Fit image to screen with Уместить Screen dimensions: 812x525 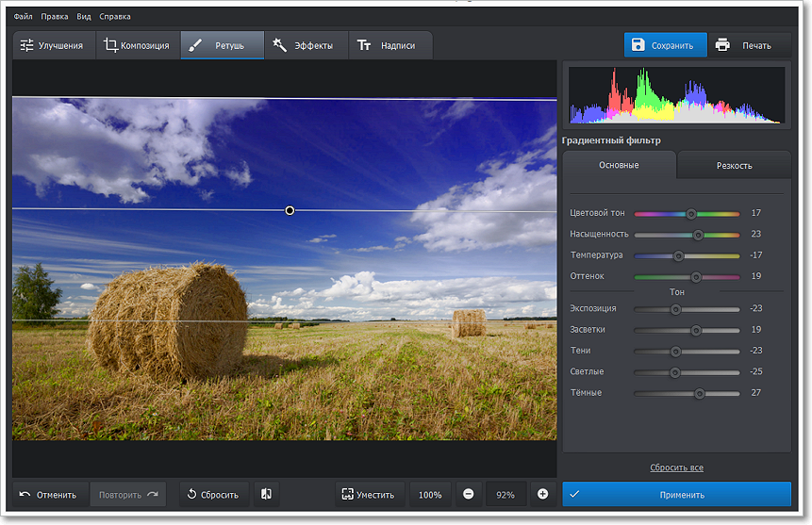pos(369,494)
